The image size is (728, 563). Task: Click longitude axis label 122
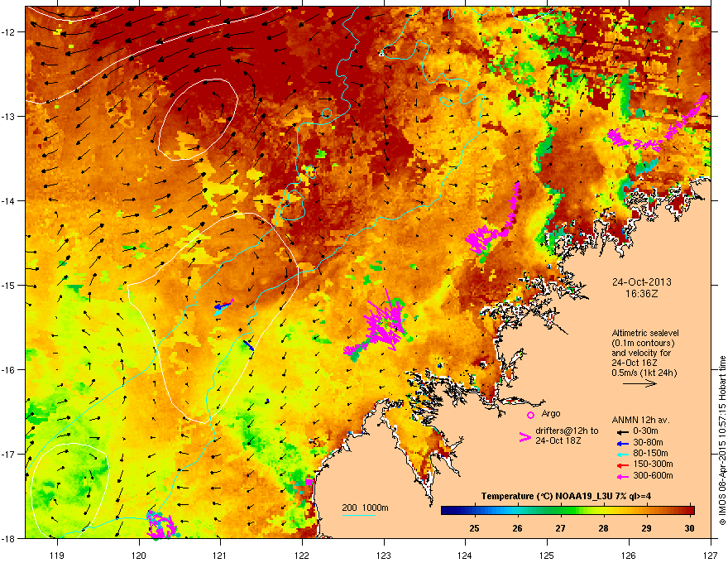[x=302, y=555]
